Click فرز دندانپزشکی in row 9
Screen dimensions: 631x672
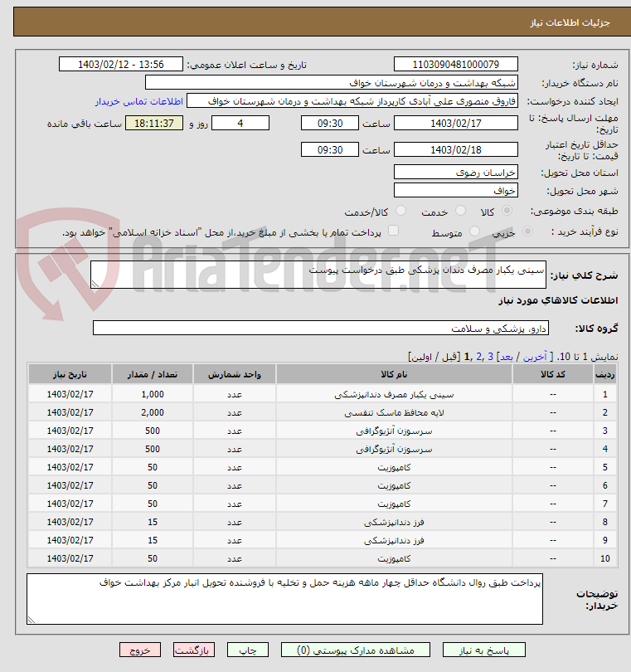(394, 540)
